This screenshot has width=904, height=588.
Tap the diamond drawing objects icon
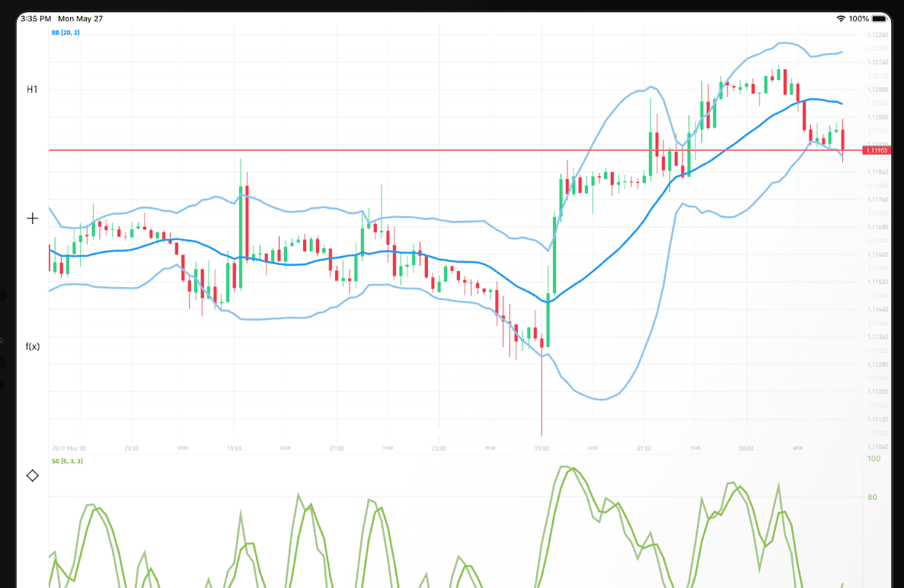tap(32, 475)
